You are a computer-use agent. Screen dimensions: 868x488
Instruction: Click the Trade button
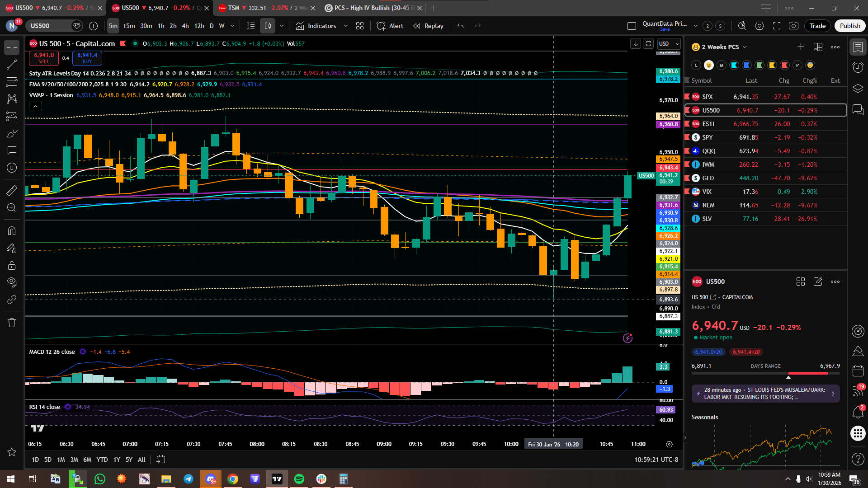point(817,26)
